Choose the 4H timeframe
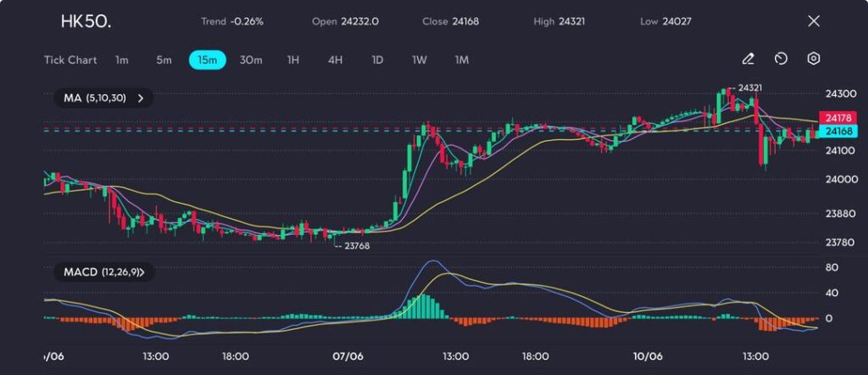 pyautogui.click(x=335, y=60)
